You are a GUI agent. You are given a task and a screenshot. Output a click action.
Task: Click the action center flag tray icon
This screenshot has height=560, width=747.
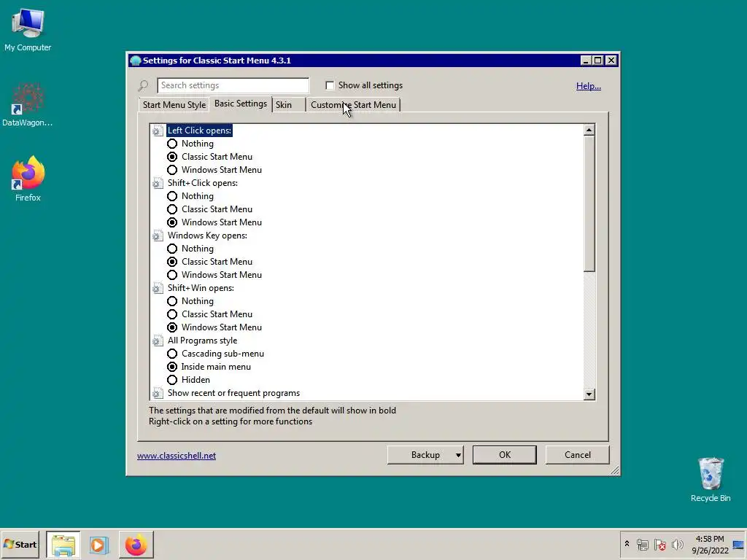[x=659, y=544]
